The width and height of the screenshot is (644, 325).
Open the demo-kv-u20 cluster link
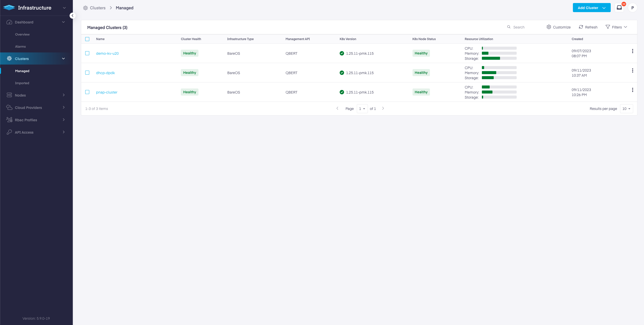point(107,53)
